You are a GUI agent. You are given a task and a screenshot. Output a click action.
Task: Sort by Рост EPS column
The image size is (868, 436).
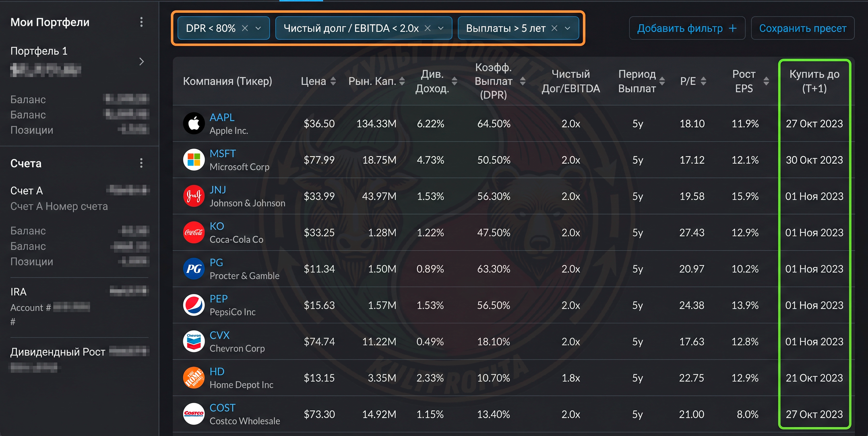(x=766, y=81)
